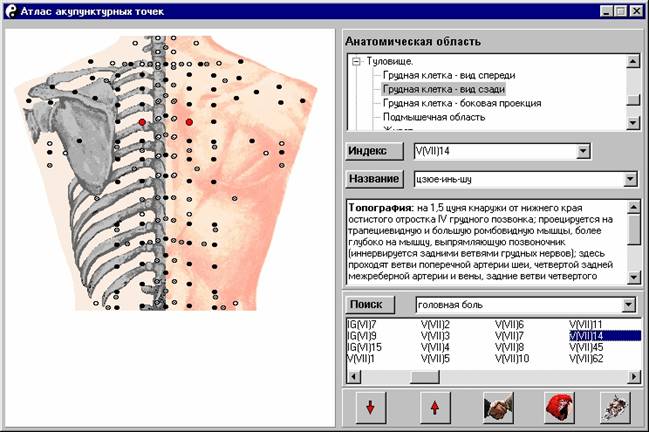Click the results list horizontal scrollbar thumb
Image resolution: width=649 pixels, height=432 pixels.
pyautogui.click(x=425, y=376)
